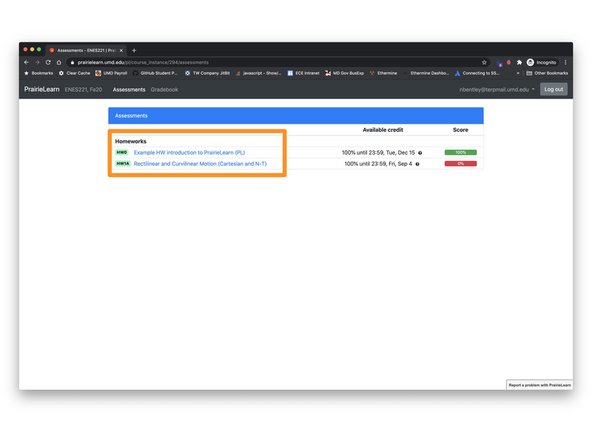Click the Available credit column header
The height and width of the screenshot is (444, 592).
click(383, 130)
